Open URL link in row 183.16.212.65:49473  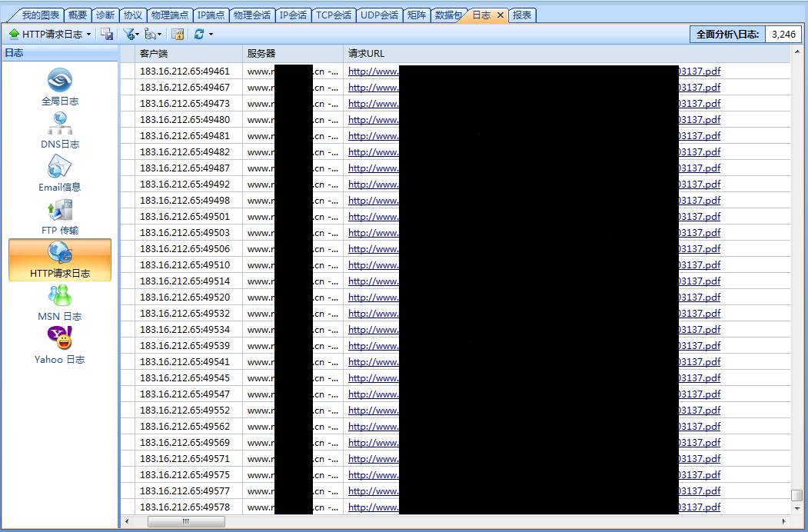(x=534, y=104)
